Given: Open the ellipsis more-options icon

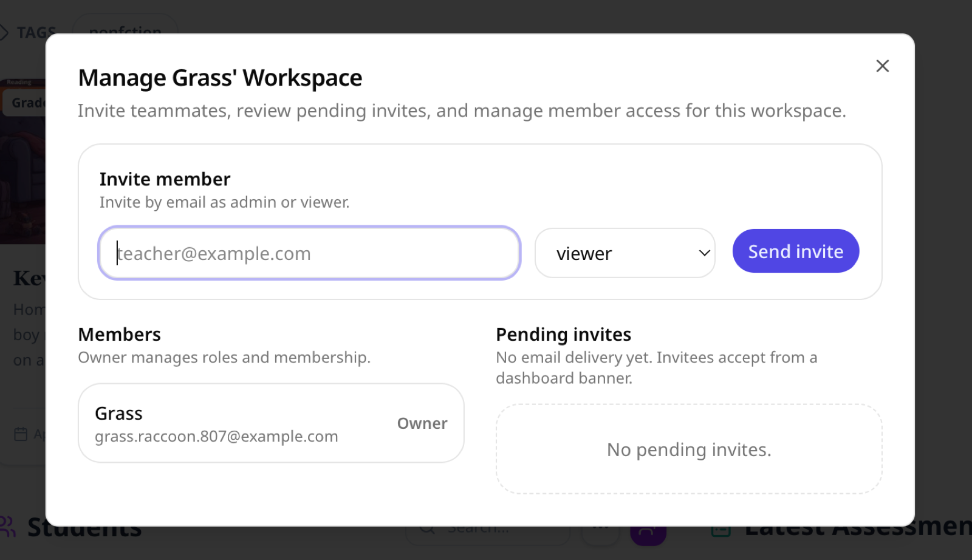Looking at the screenshot, I should coord(600,527).
